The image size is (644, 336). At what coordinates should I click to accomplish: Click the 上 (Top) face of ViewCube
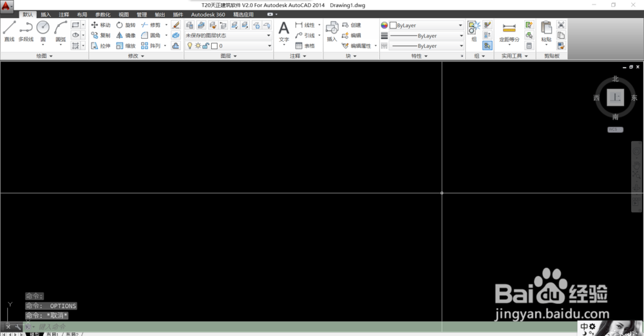point(615,97)
